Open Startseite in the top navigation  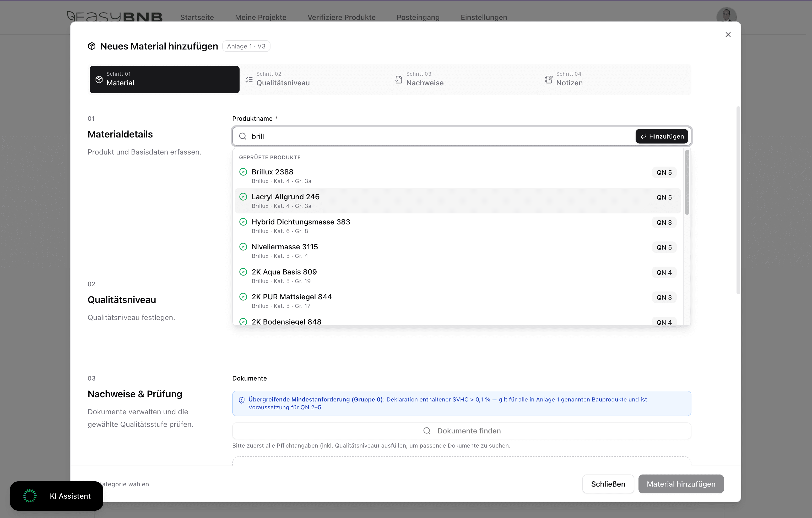pyautogui.click(x=197, y=17)
